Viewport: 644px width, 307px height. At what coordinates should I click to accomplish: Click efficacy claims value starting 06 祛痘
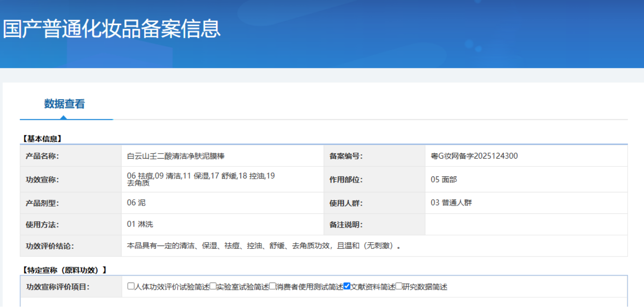201,179
